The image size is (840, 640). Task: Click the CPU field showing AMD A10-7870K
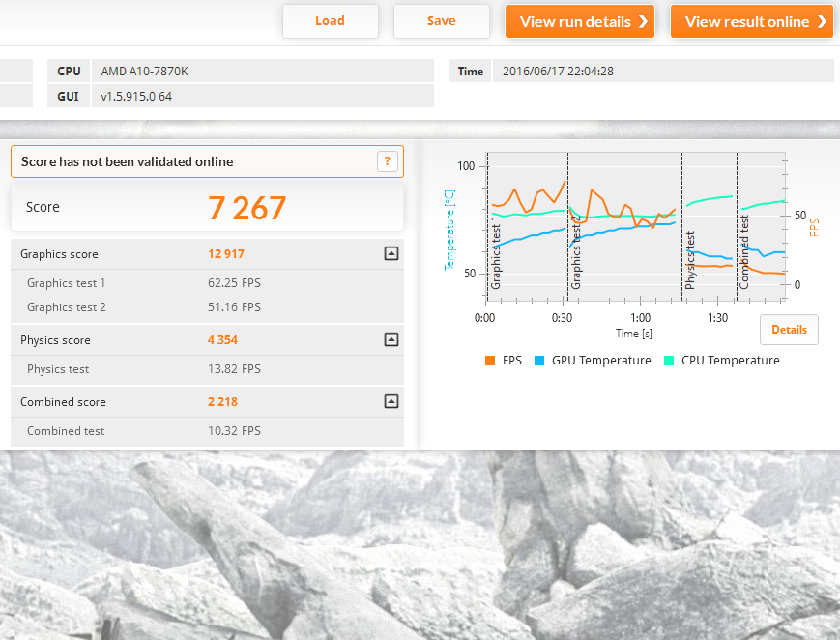tap(261, 72)
